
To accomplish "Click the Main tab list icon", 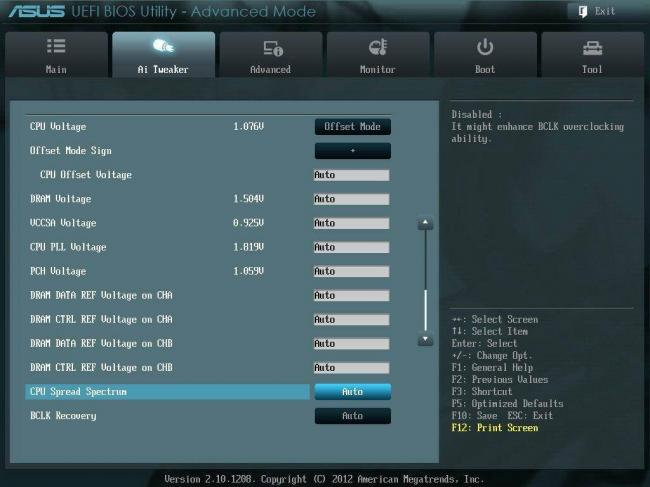I will point(56,46).
